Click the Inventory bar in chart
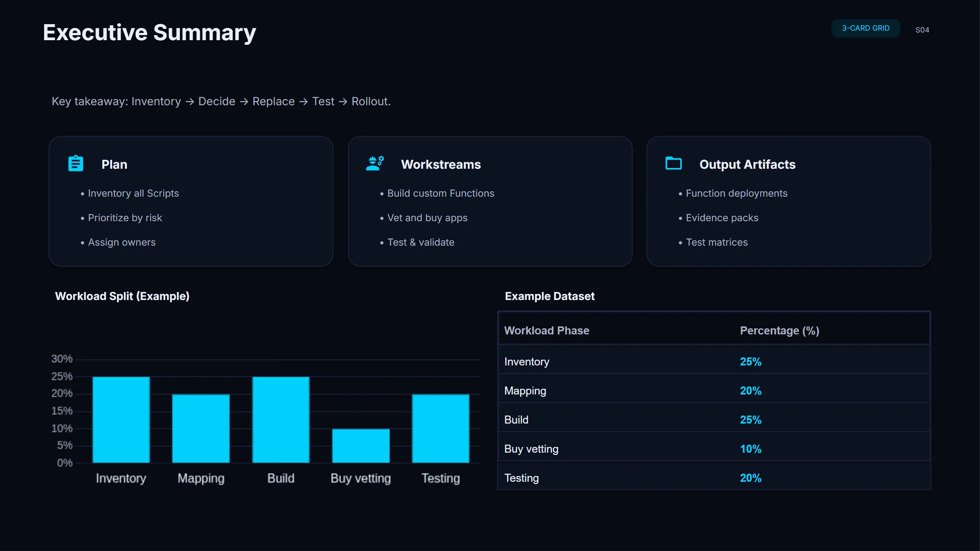This screenshot has width=980, height=551. tap(121, 419)
